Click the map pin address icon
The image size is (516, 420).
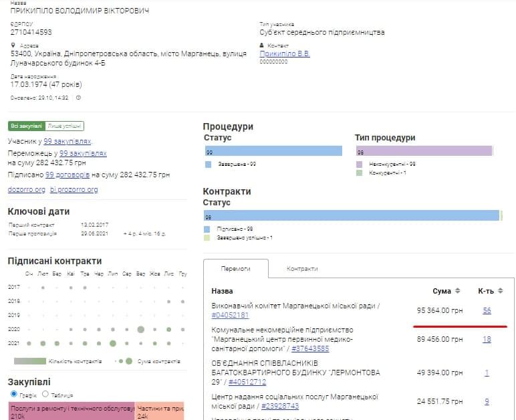tap(13, 45)
